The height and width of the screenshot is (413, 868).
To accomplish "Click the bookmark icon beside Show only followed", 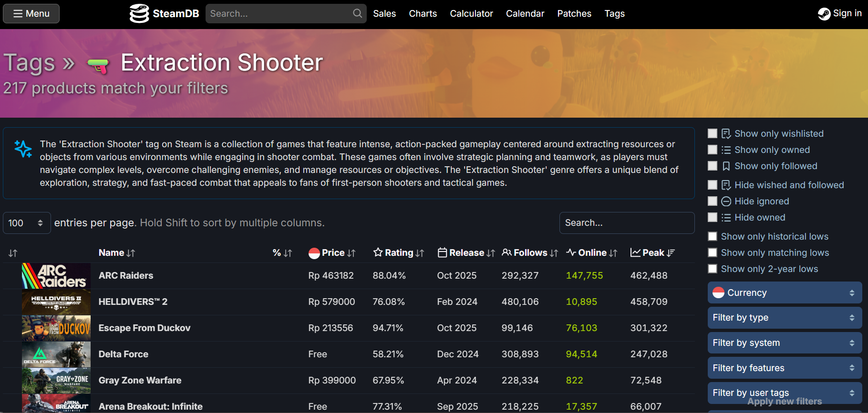I will coord(726,166).
